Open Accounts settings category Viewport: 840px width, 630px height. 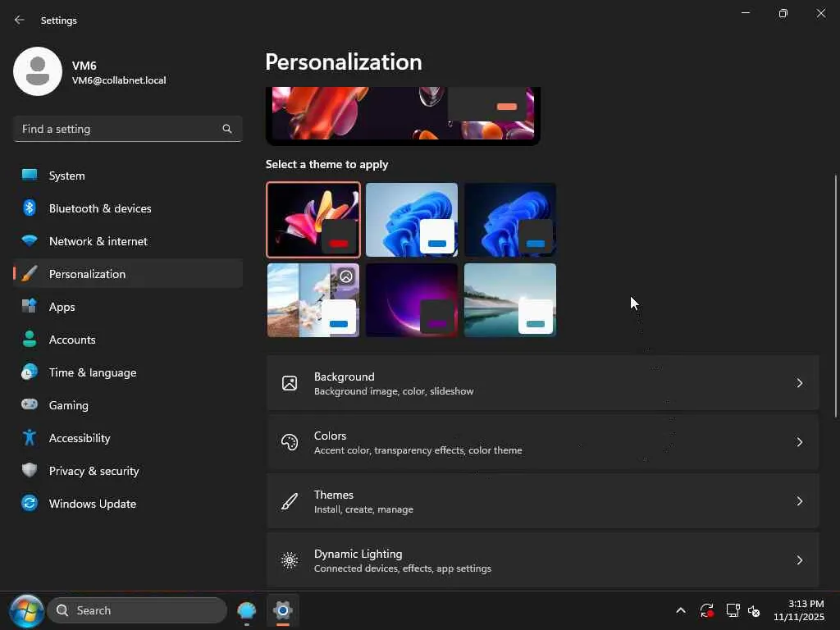coord(127,340)
